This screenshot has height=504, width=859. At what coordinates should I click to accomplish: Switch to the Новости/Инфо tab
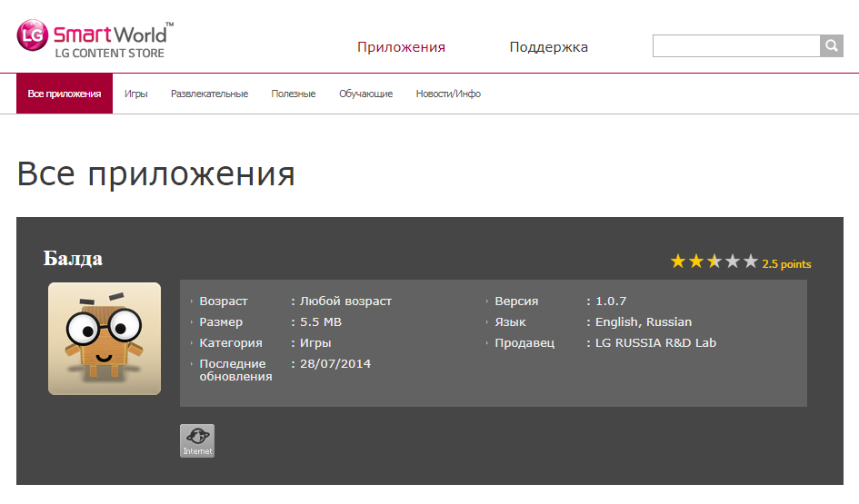(448, 94)
